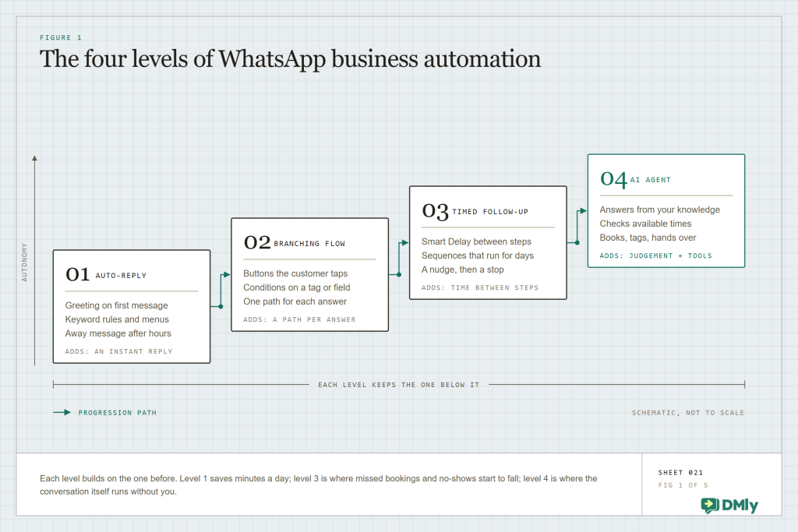Click the 'TIMED FOLLOW-UP' heading
This screenshot has height=532, width=798.
(490, 212)
